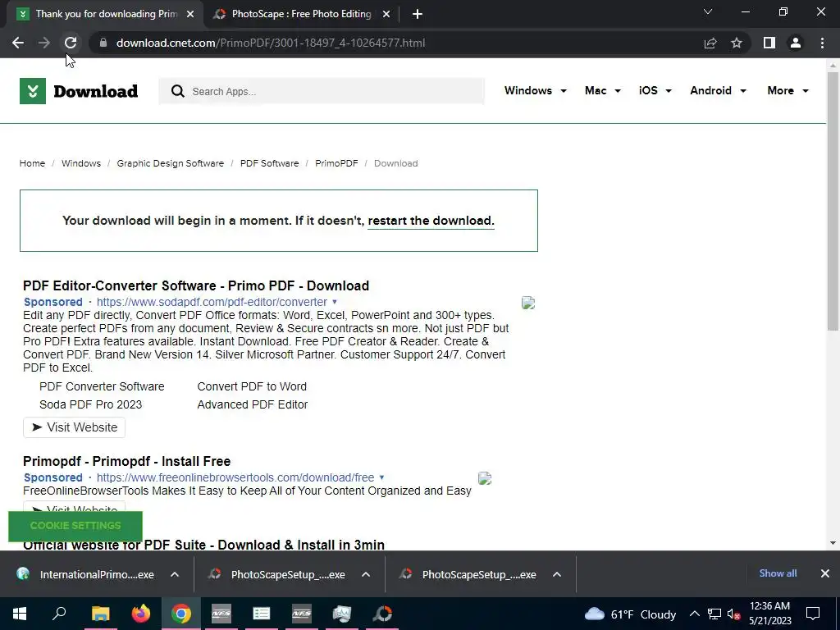Reload the page with the refresh icon
The width and height of the screenshot is (840, 630).
[x=71, y=43]
